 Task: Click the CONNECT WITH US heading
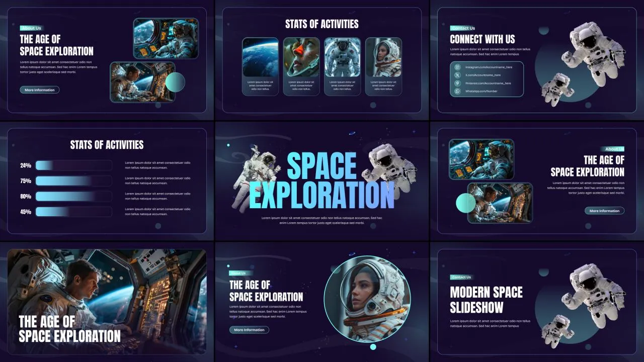tap(482, 39)
